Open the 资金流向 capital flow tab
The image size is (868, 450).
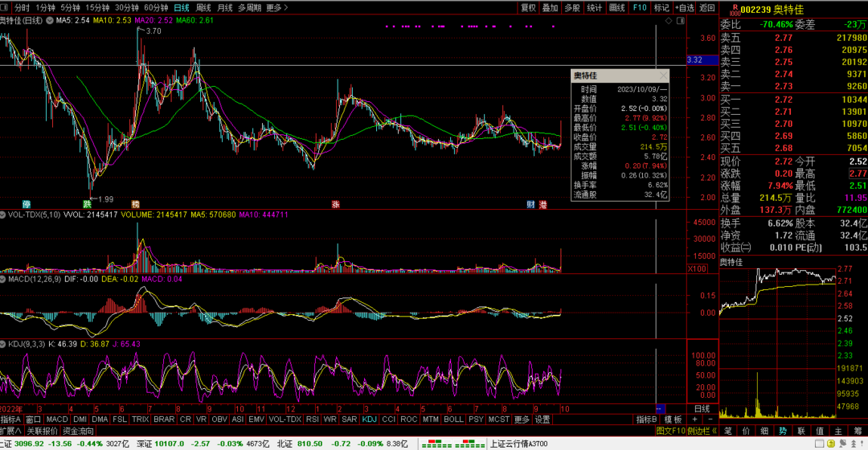(78, 431)
